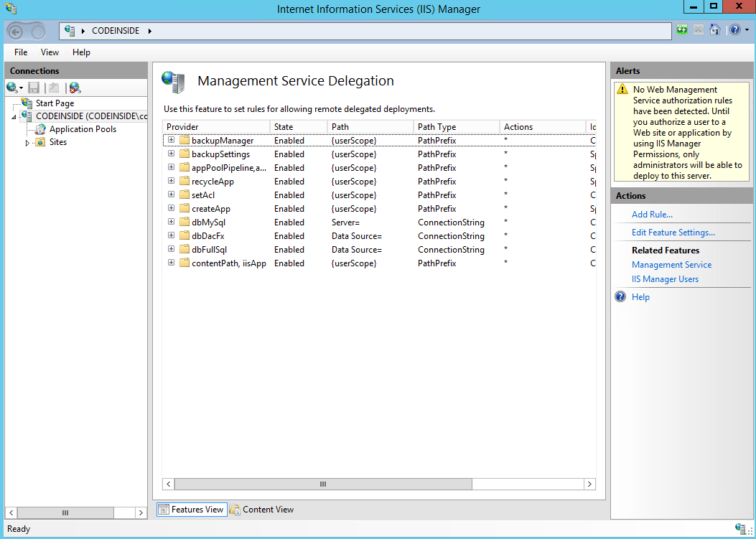Open the Management Service related feature

click(x=671, y=265)
